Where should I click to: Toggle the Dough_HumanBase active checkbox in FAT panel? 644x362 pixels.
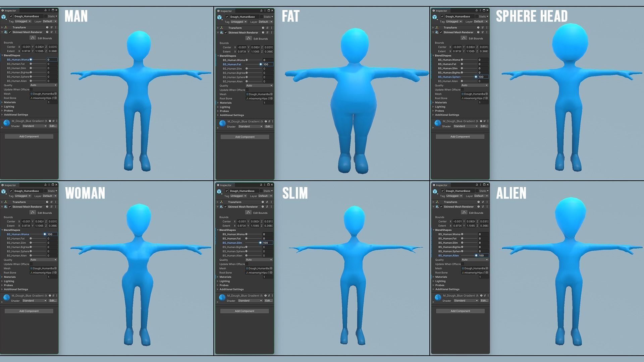227,17
